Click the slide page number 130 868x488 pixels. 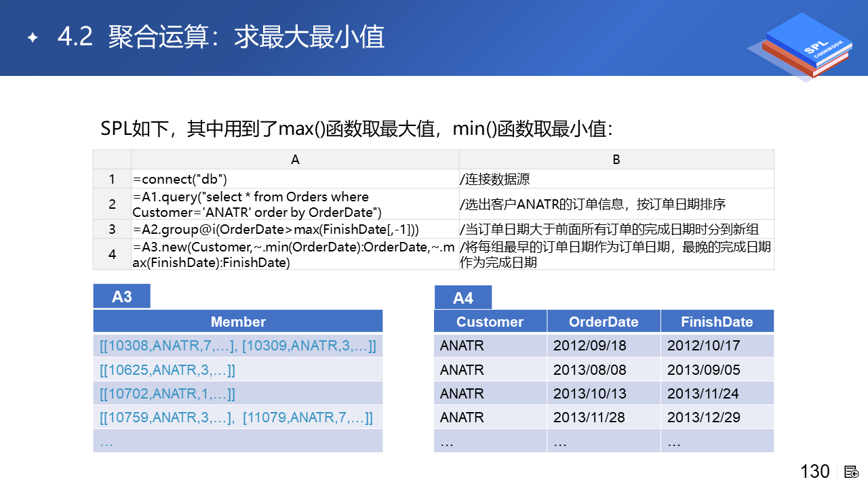pyautogui.click(x=814, y=472)
